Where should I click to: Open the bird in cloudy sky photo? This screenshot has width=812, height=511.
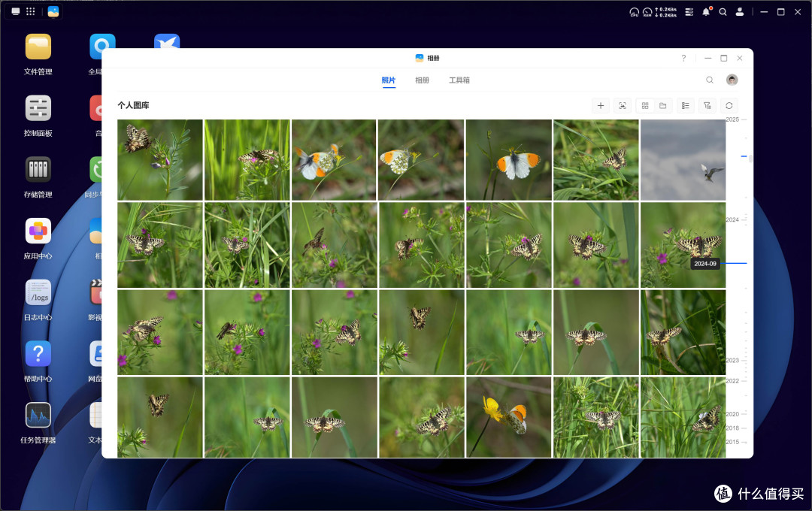683,160
